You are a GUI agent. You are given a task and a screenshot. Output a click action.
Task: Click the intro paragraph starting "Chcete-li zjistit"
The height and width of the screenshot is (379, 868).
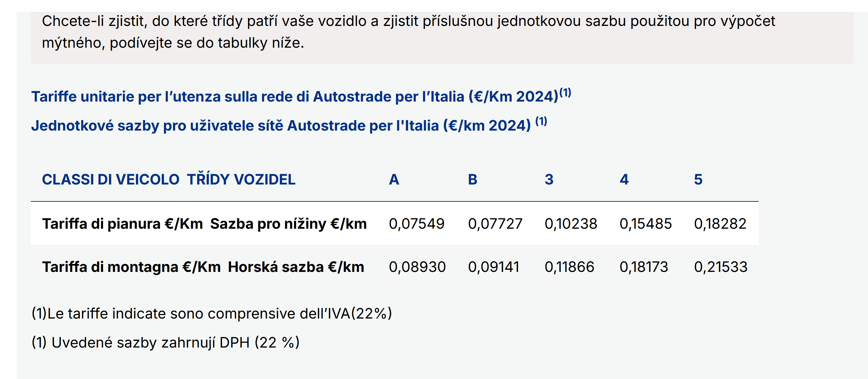pos(408,32)
